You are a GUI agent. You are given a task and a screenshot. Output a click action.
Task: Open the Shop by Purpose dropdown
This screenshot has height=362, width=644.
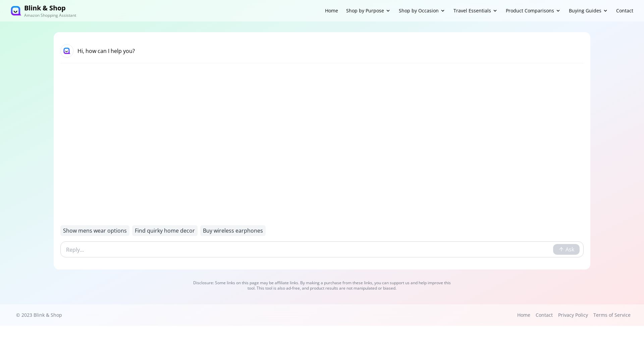368,10
